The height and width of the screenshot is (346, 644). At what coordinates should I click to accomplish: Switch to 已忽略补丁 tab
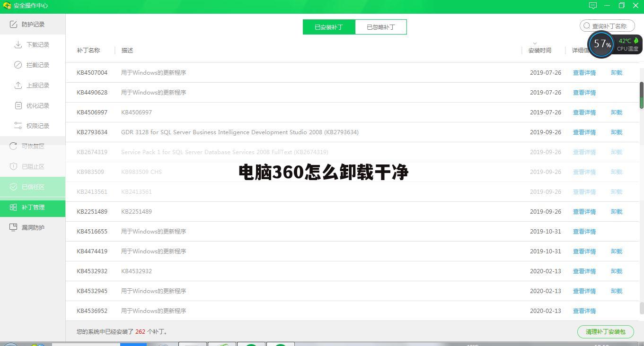381,27
